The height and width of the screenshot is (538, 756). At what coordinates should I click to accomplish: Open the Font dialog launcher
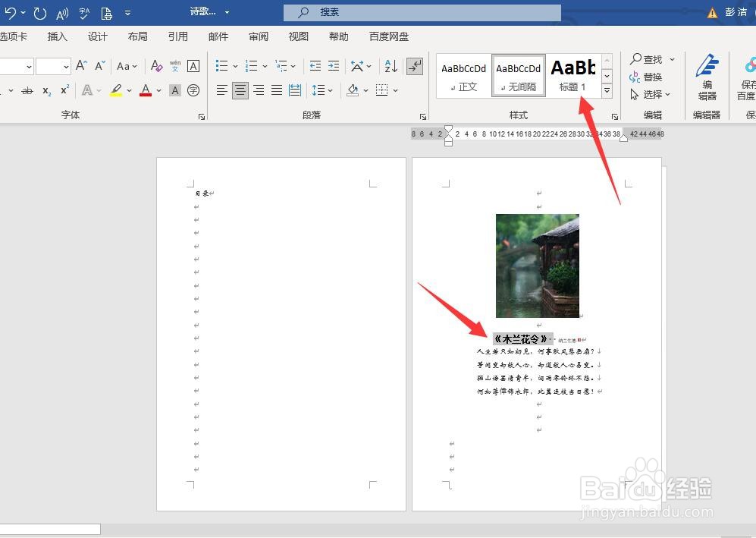pyautogui.click(x=202, y=116)
